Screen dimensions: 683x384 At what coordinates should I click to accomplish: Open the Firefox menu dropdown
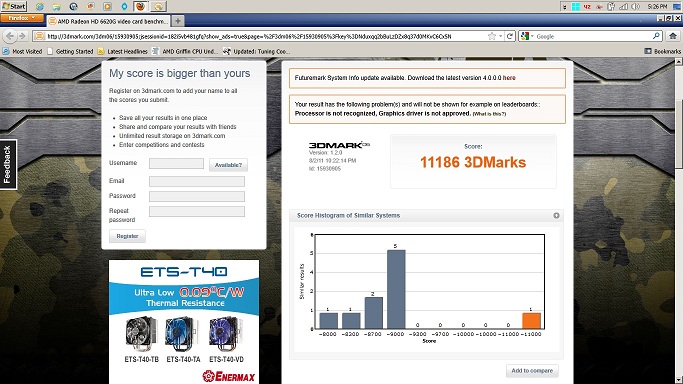pyautogui.click(x=22, y=18)
